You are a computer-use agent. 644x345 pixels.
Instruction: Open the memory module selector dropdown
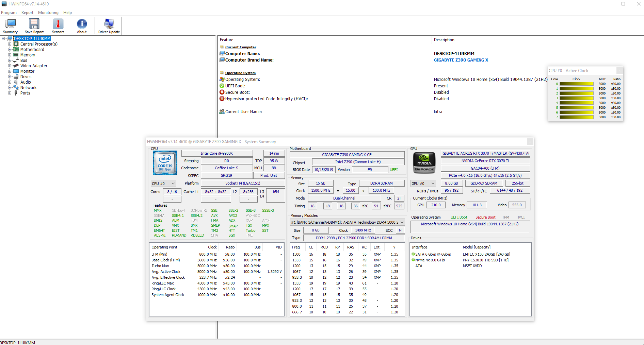click(x=347, y=222)
